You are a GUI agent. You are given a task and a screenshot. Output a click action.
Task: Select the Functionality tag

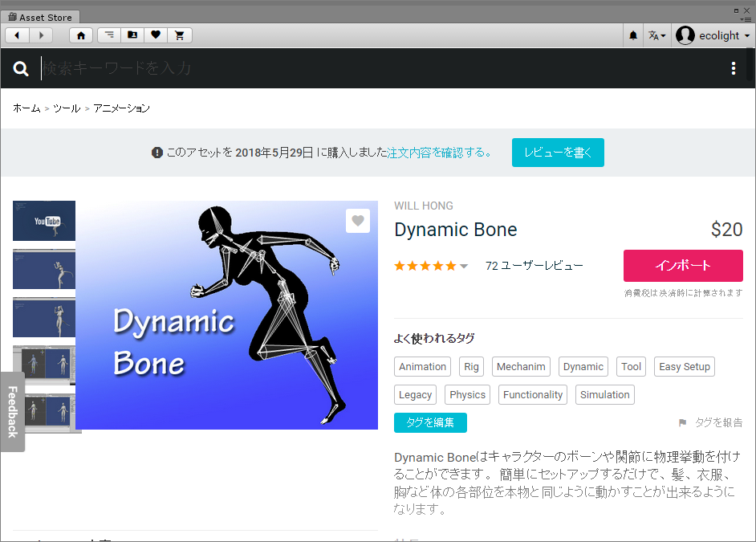tap(533, 394)
